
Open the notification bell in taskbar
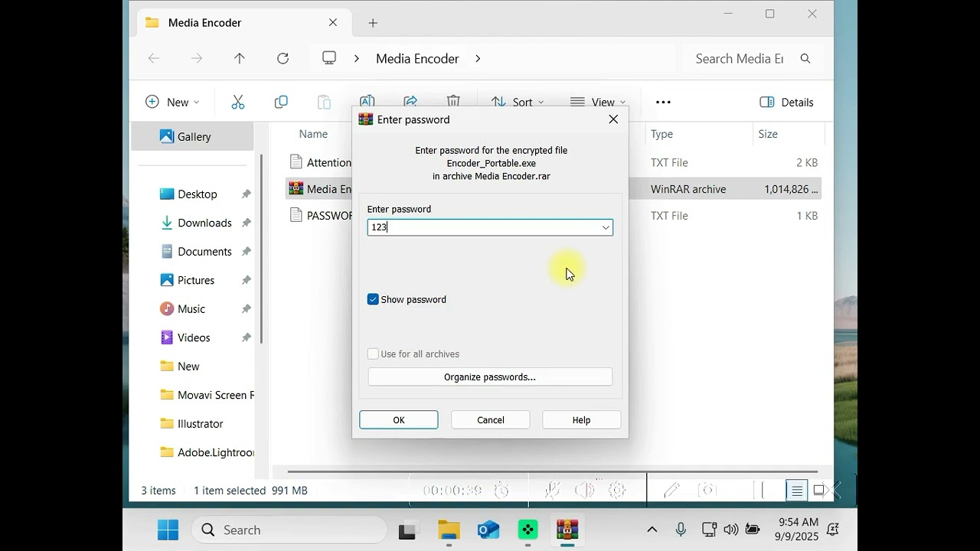point(833,530)
